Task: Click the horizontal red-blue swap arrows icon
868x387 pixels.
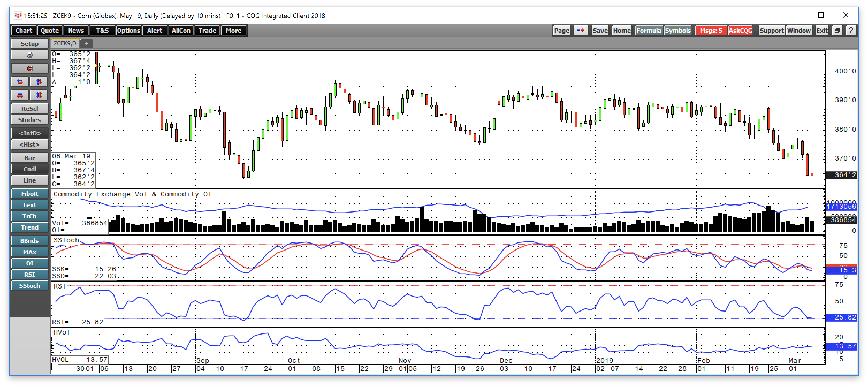Action: click(20, 81)
